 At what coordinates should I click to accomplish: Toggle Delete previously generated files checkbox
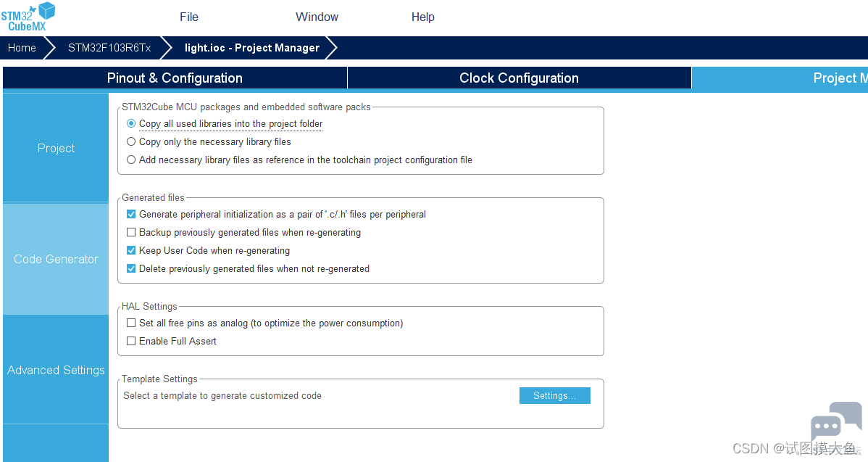point(131,268)
